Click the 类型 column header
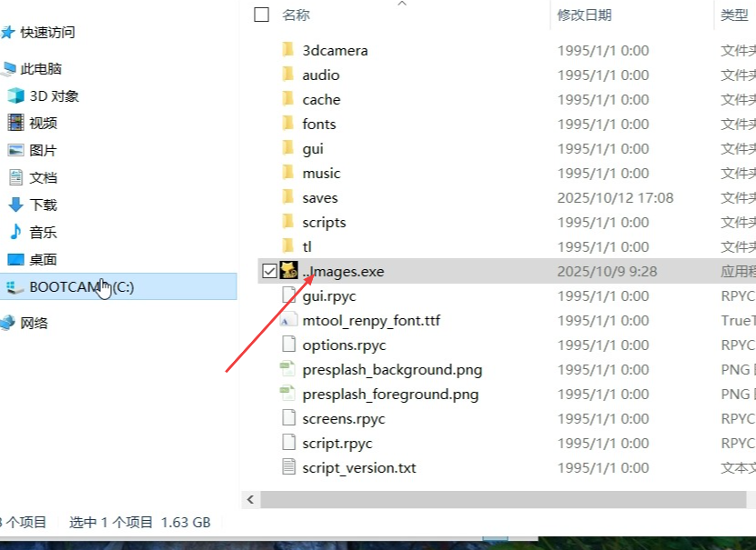This screenshot has width=756, height=550. click(x=734, y=15)
